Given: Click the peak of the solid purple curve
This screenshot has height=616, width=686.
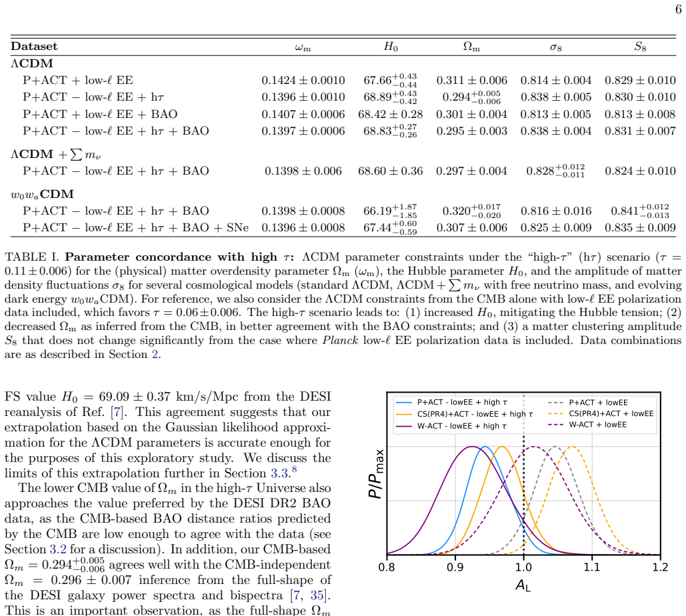Looking at the screenshot, I should tap(473, 447).
